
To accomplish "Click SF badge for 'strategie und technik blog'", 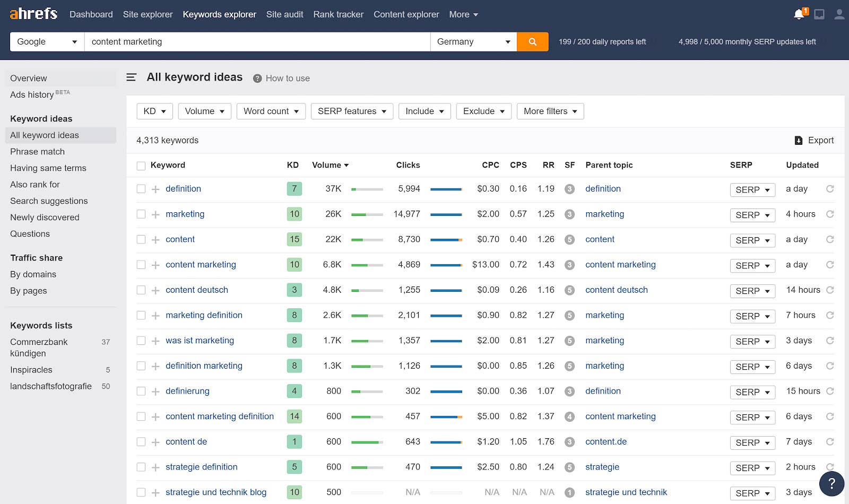I will (x=569, y=492).
